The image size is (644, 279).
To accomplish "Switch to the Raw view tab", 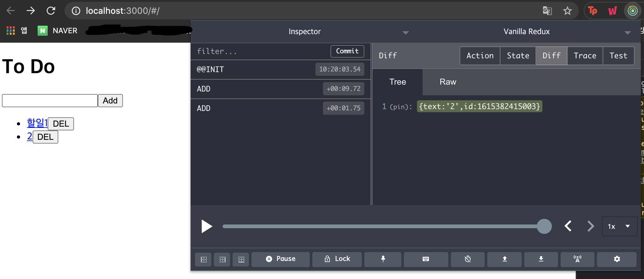I will coord(448,82).
